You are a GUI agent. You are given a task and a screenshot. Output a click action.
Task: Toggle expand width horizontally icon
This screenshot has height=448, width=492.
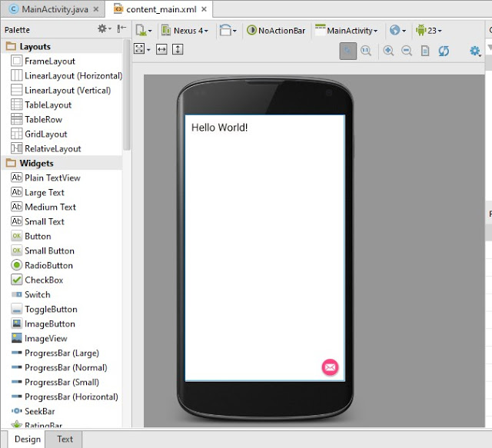point(161,49)
